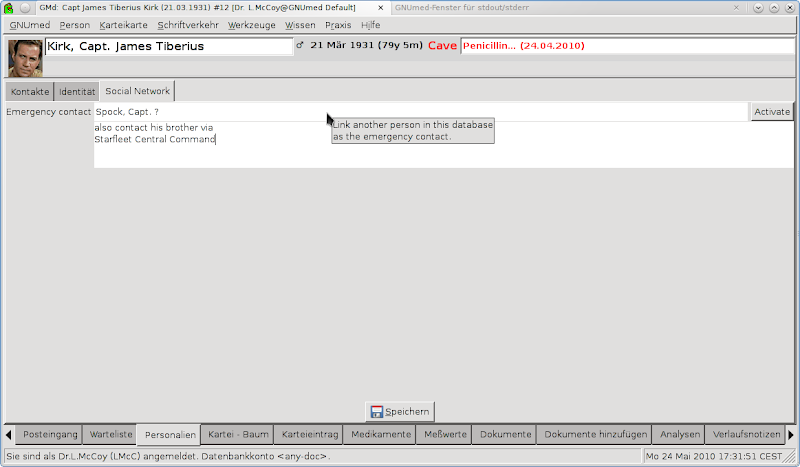Save with the Speichern button
800x467 pixels.
(400, 412)
